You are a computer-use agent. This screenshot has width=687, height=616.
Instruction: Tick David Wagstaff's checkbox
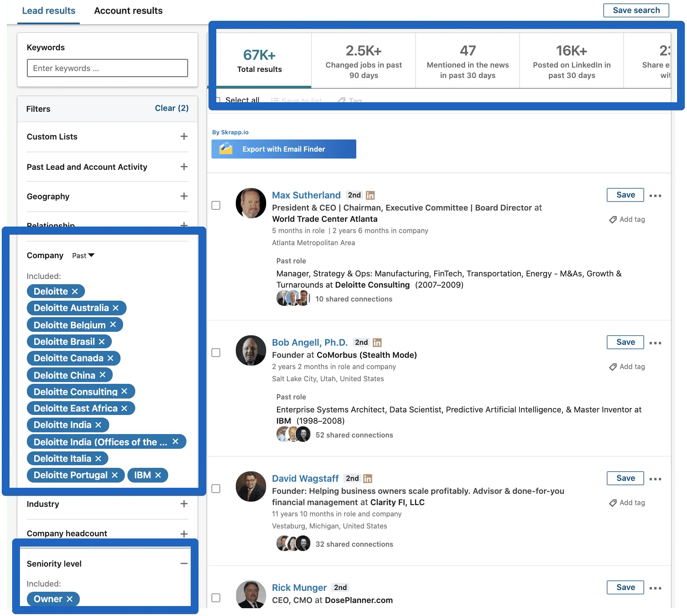(216, 489)
